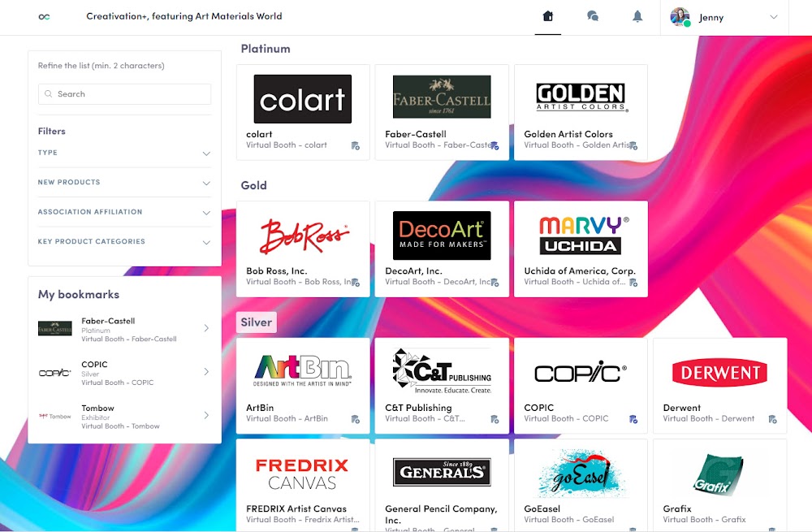Expand the KEY PRODUCT CATEGORIES filter
The width and height of the screenshot is (812, 532).
[124, 241]
